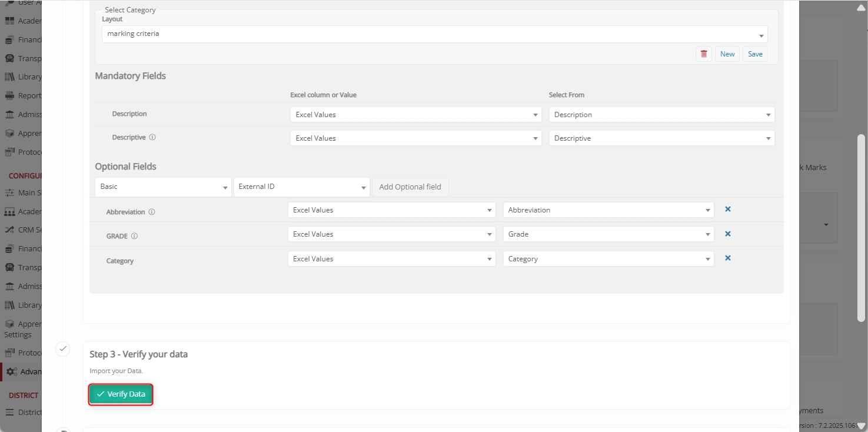Click info icon next to GRADE label
Image resolution: width=868 pixels, height=432 pixels.
134,236
